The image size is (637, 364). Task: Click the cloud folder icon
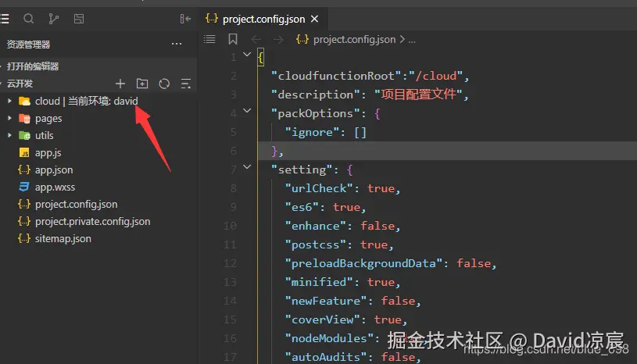click(24, 101)
